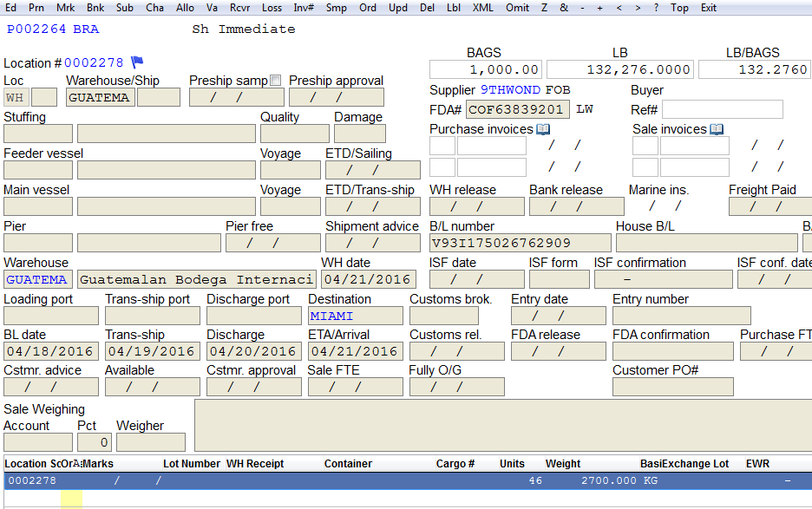Go to next record with > item
Viewport: 812px width, 509px height.
point(638,8)
